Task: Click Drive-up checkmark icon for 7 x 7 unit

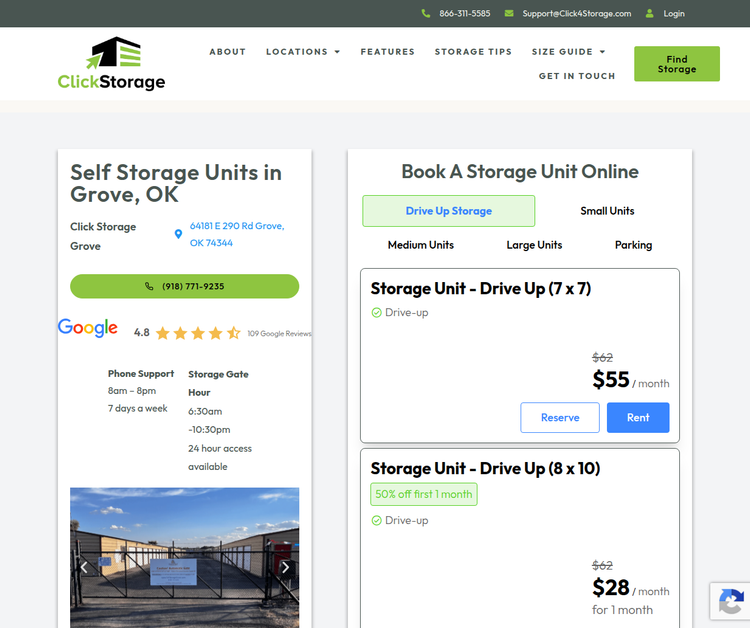Action: pyautogui.click(x=376, y=312)
